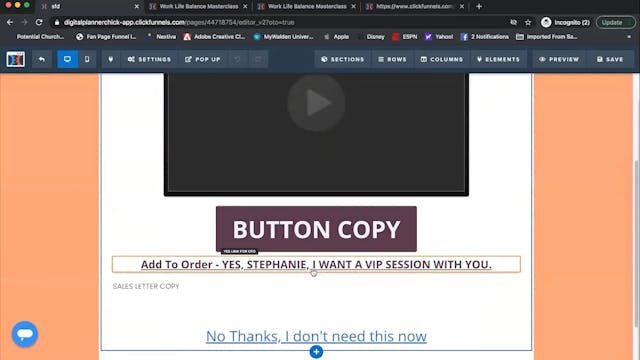The image size is (640, 360).
Task: Switch to the clickfunnels.com URL tab
Action: (x=414, y=7)
